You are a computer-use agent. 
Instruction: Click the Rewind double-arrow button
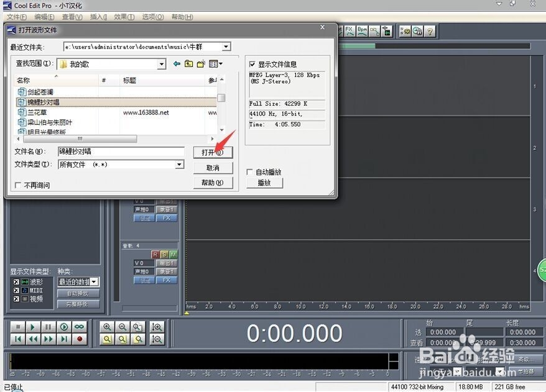[x=33, y=339]
